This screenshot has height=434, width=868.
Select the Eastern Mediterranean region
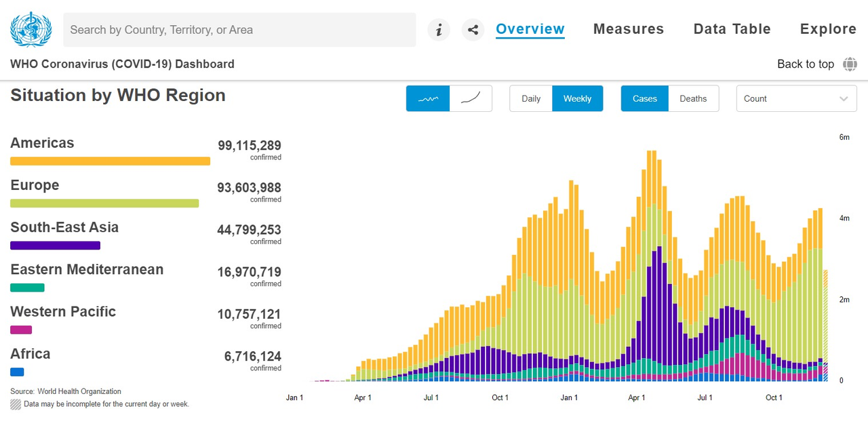click(87, 269)
